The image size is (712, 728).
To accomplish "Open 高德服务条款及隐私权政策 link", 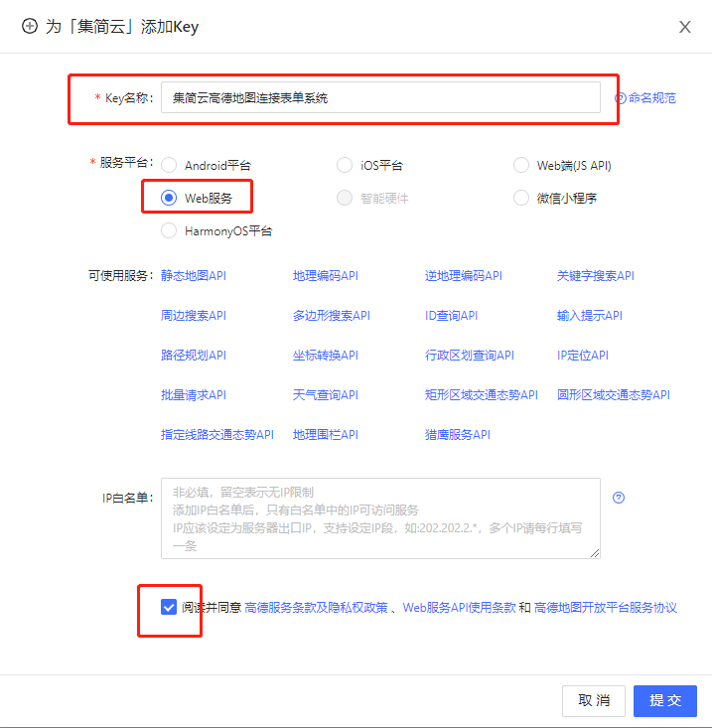I will (316, 607).
